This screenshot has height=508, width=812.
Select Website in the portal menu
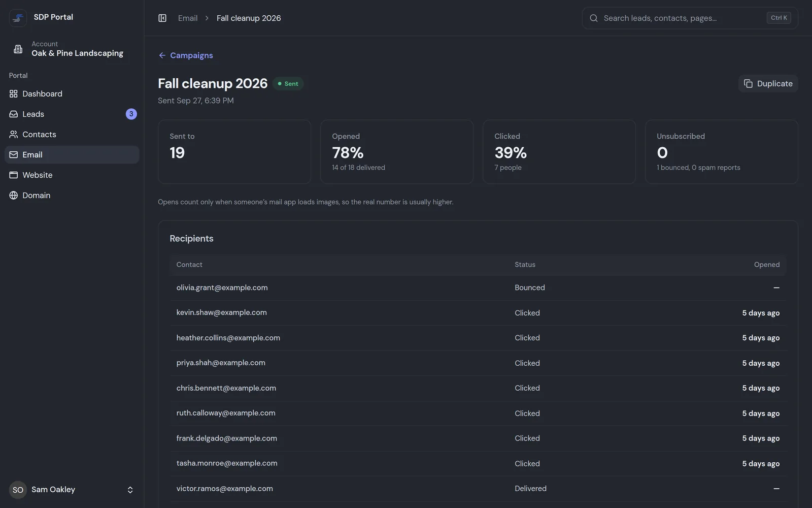pos(72,175)
